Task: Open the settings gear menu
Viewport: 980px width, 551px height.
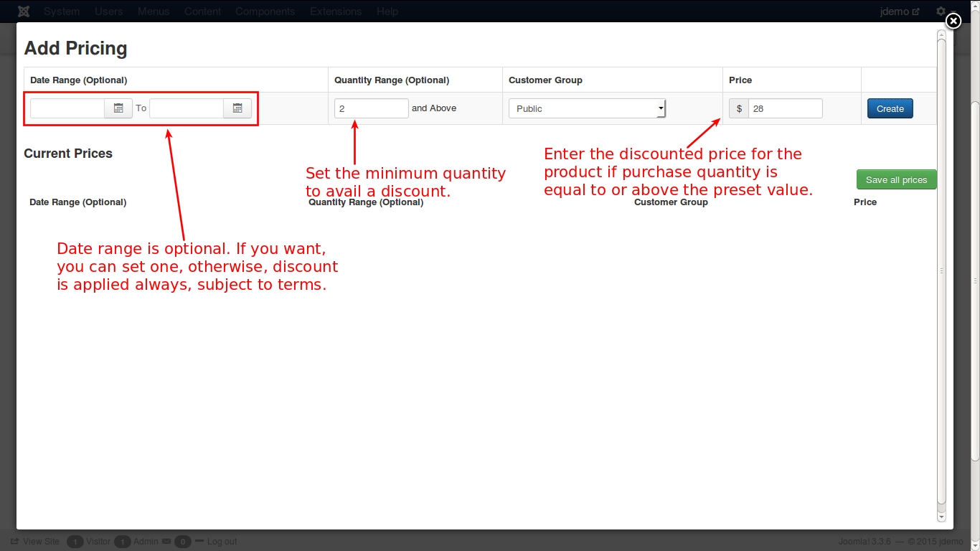Action: (x=941, y=11)
